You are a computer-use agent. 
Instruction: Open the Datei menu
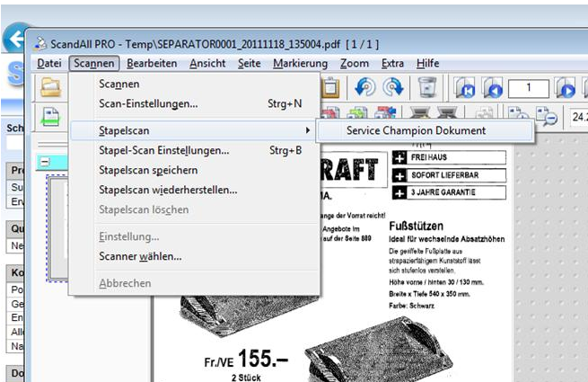pos(49,64)
